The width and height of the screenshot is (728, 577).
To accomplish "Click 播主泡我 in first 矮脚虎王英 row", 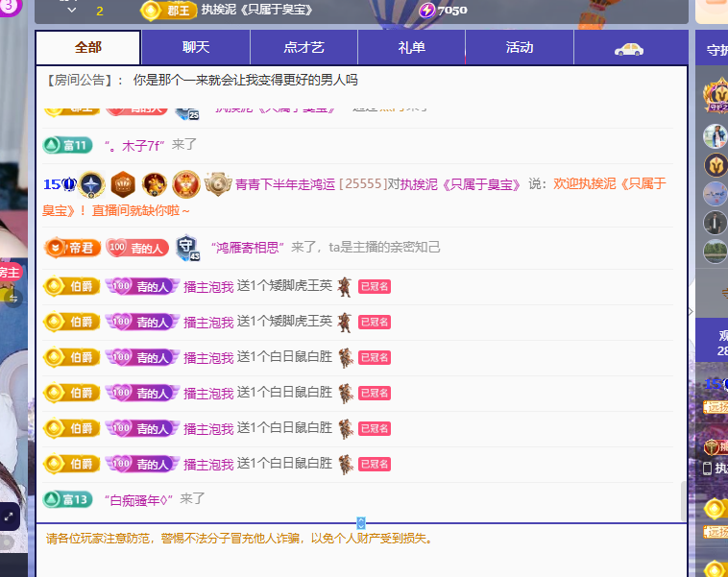I will [208, 287].
